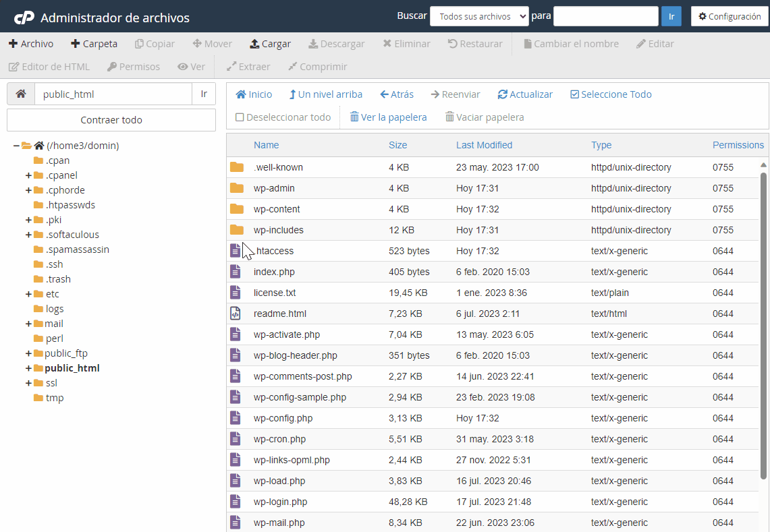
Task: Click the Atrás navigation link
Action: coord(397,94)
